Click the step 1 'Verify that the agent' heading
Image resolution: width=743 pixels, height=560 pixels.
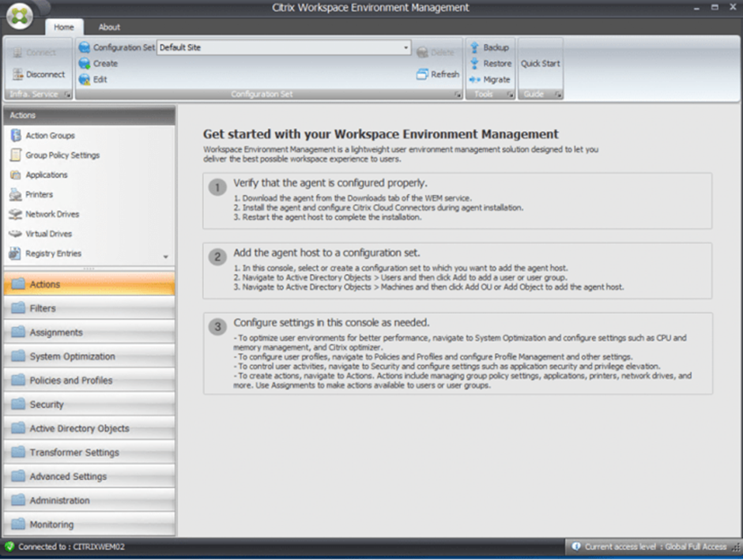point(330,183)
